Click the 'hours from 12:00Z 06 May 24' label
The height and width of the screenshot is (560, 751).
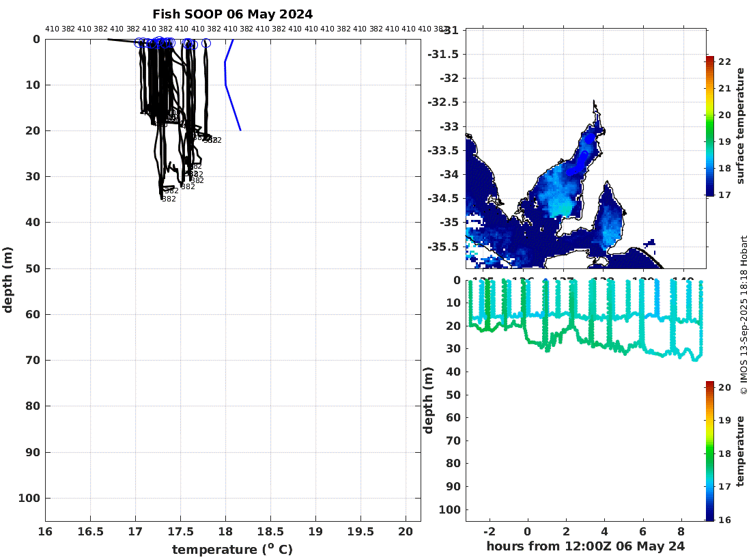click(585, 546)
